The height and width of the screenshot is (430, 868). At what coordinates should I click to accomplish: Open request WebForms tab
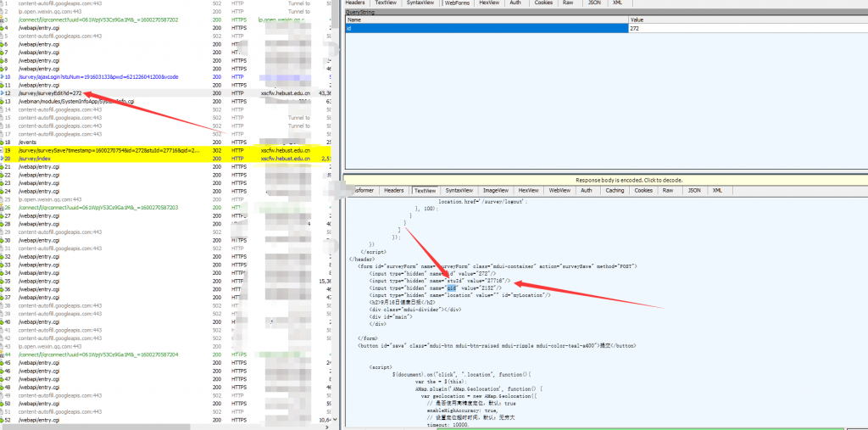(x=458, y=3)
